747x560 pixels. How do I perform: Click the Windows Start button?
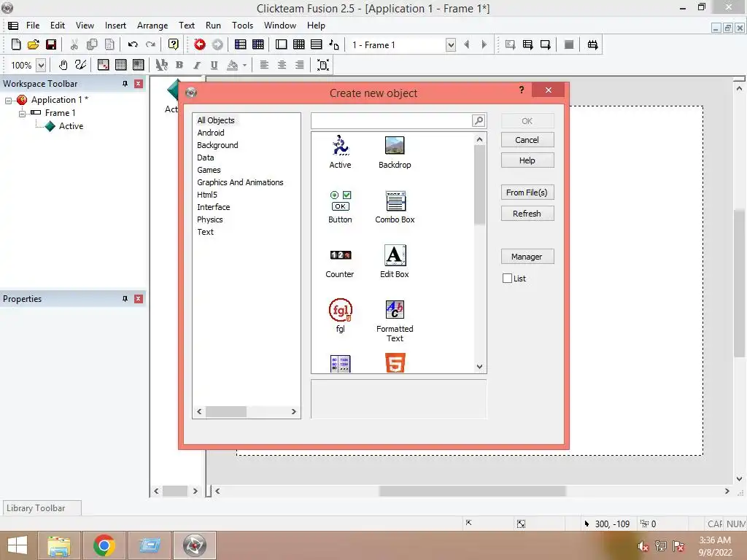(18, 545)
